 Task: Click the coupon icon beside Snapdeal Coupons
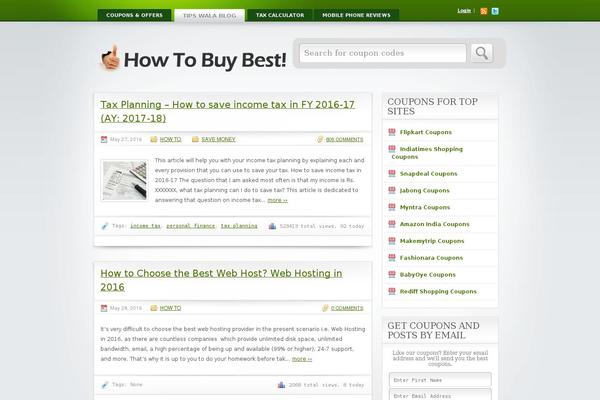pyautogui.click(x=392, y=173)
